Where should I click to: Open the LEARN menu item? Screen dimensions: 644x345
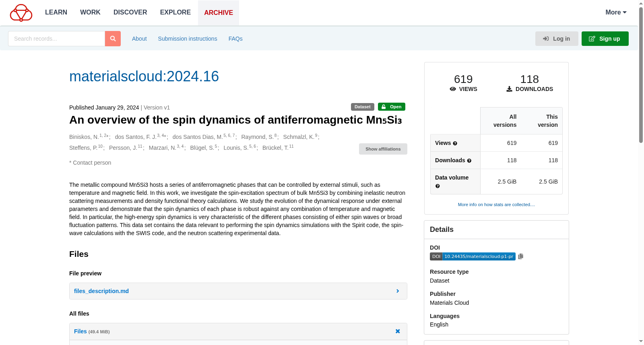coord(56,12)
